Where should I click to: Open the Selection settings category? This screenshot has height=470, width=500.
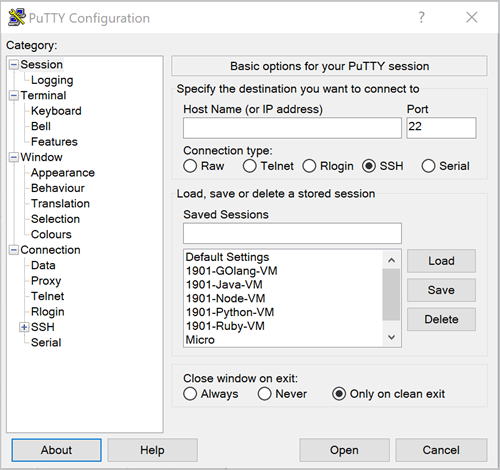55,219
